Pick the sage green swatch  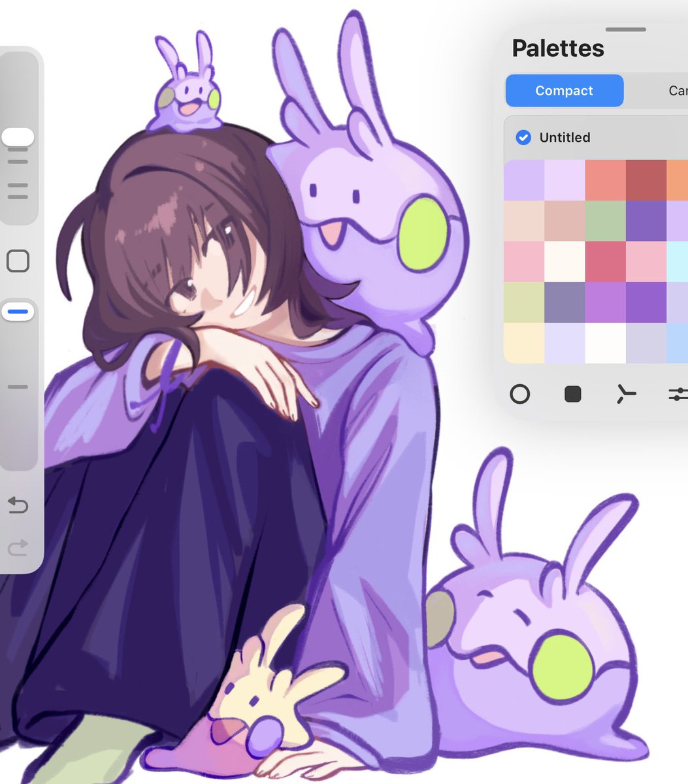point(605,221)
